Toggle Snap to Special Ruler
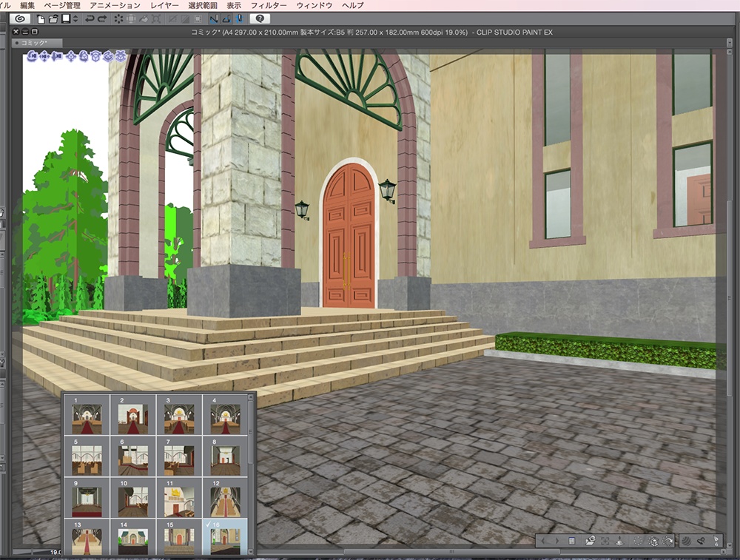The image size is (740, 560). click(x=226, y=19)
